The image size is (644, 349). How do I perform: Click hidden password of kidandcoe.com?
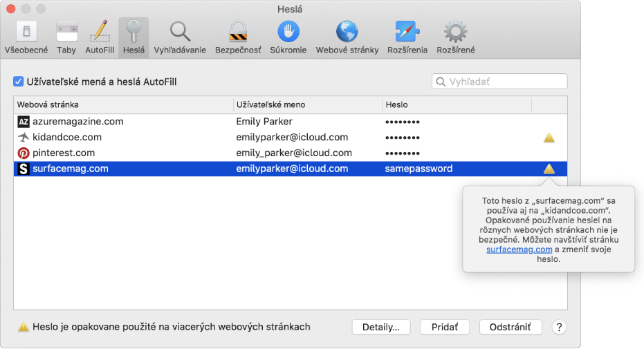click(x=402, y=138)
